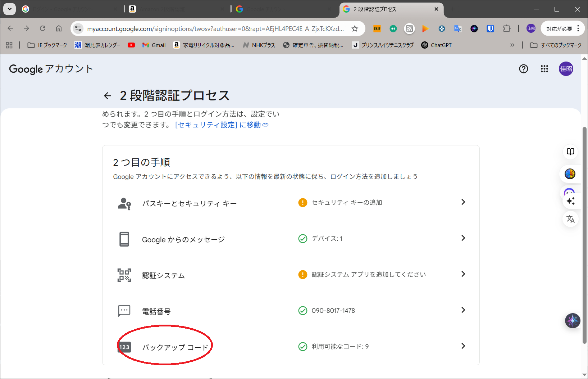Screen dimensions: 588x379
Task: Open the すべてのブックマーク folder
Action: 556,45
